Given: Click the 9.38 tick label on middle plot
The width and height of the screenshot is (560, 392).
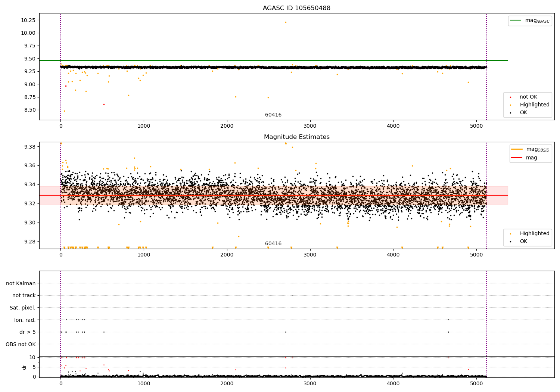Looking at the screenshot, I should click(29, 147).
